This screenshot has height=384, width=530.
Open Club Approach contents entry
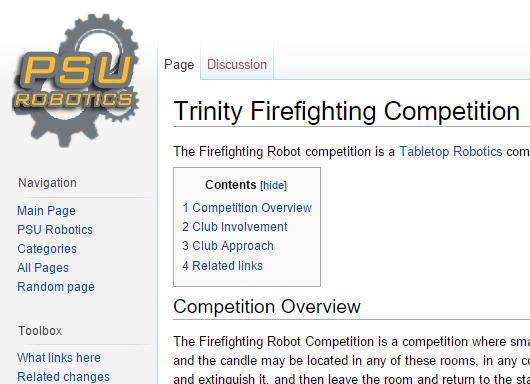pyautogui.click(x=228, y=246)
